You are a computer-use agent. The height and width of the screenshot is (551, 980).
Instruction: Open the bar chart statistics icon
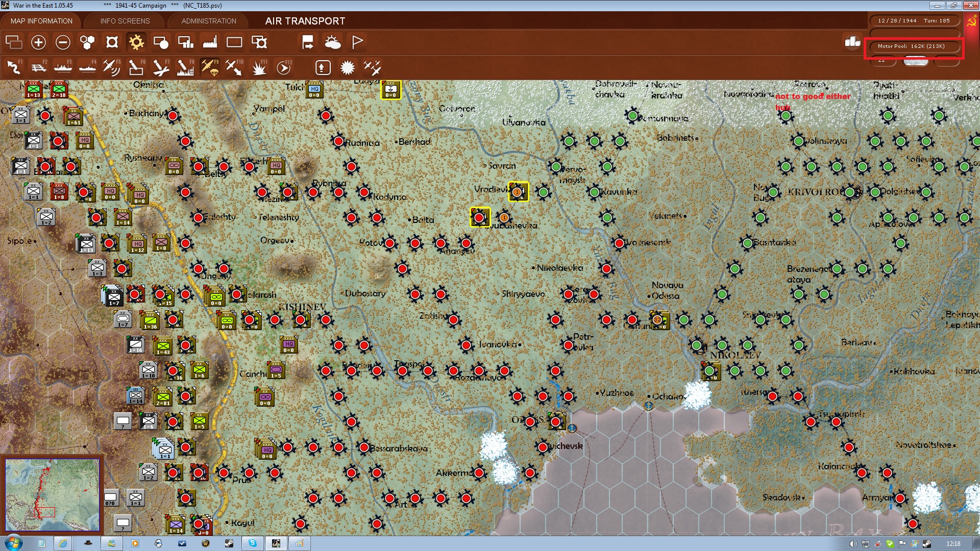click(852, 42)
